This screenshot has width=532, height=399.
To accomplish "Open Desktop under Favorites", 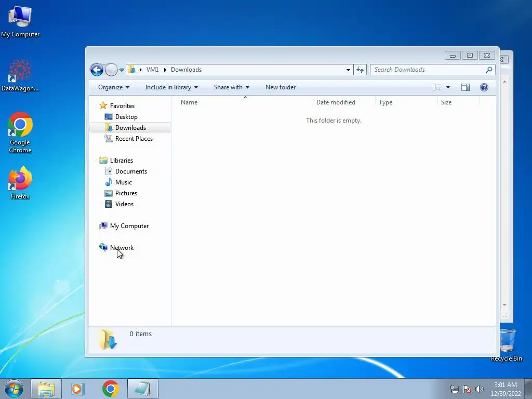I will click(x=126, y=117).
